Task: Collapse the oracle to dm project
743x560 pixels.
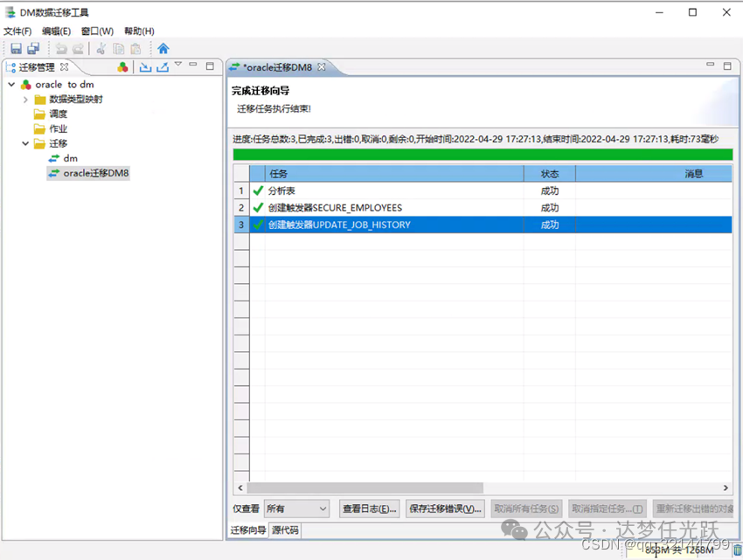Action: pos(12,85)
